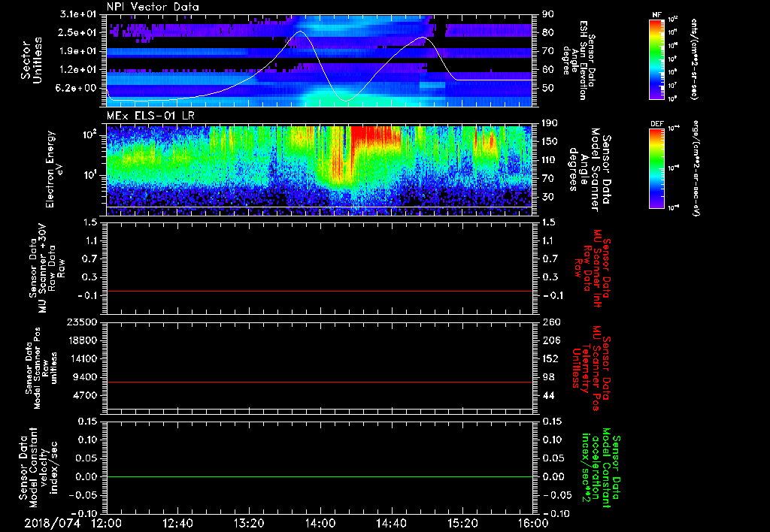The image size is (770, 532).
Task: Click the 'Electron Energy eV' axis title
Action: 54,169
